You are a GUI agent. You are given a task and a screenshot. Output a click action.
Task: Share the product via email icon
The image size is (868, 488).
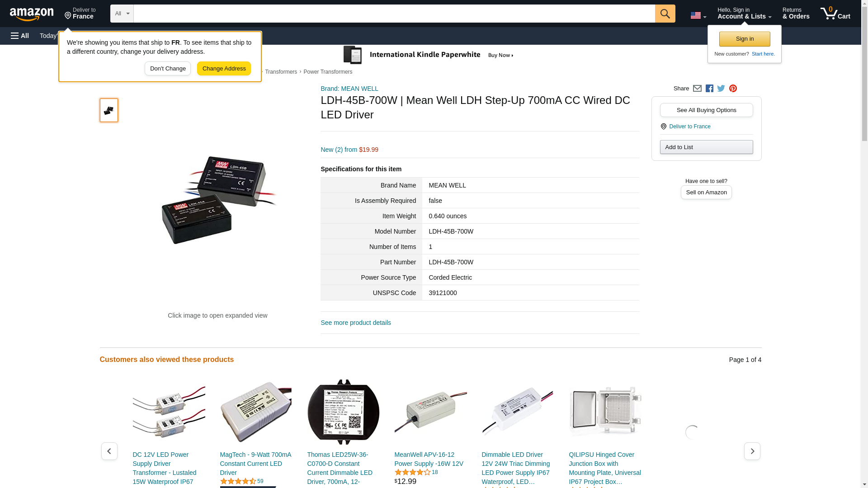pyautogui.click(x=697, y=89)
